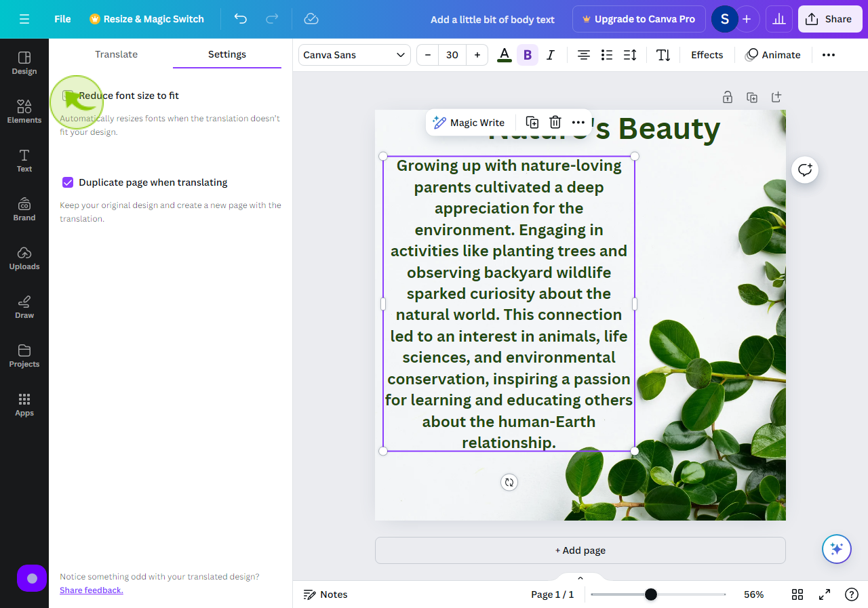This screenshot has height=608, width=868.
Task: Switch to the Settings tab
Action: 227,54
